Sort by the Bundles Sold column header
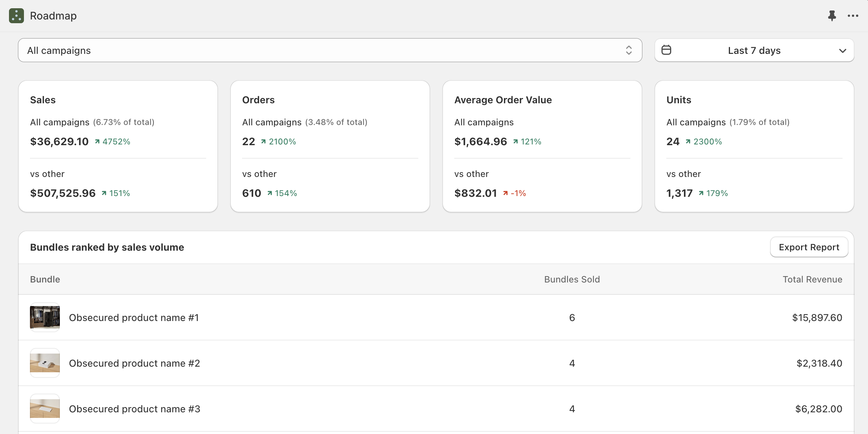 [572, 279]
